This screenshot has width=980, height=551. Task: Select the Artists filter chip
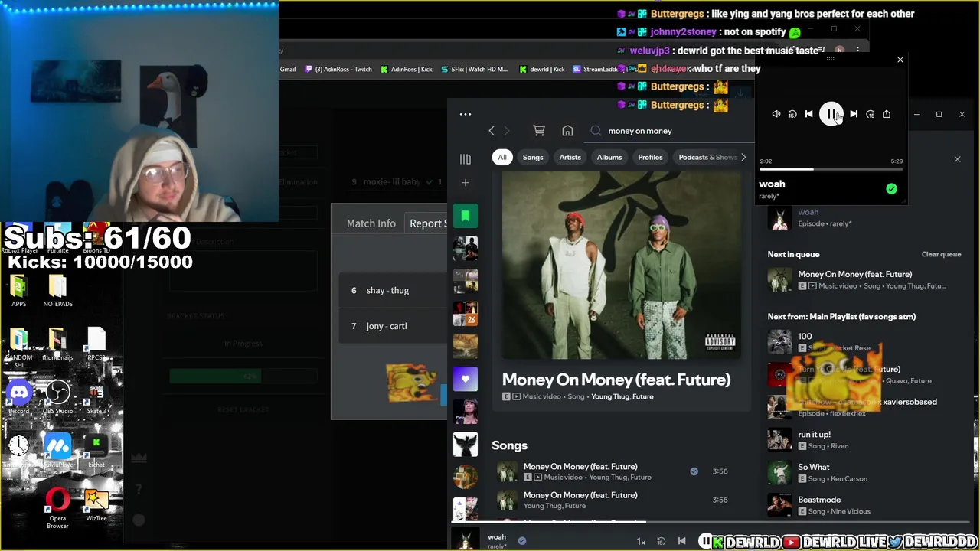pyautogui.click(x=570, y=157)
